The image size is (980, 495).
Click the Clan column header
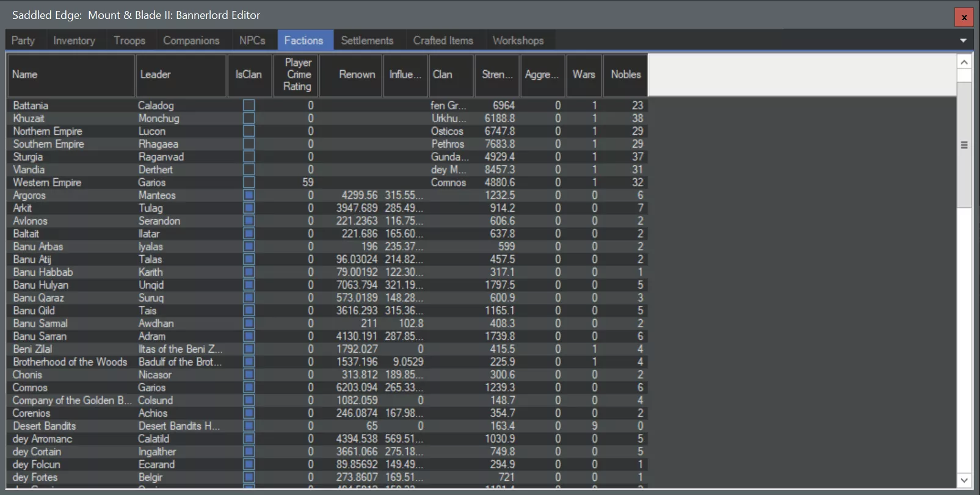pos(451,75)
